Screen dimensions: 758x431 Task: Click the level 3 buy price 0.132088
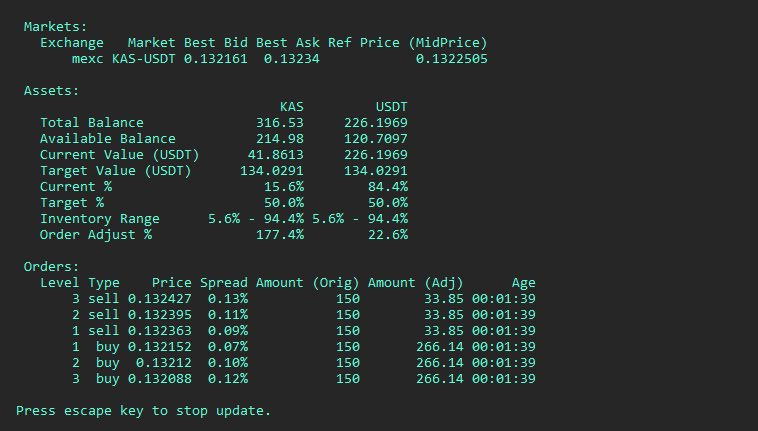(160, 378)
